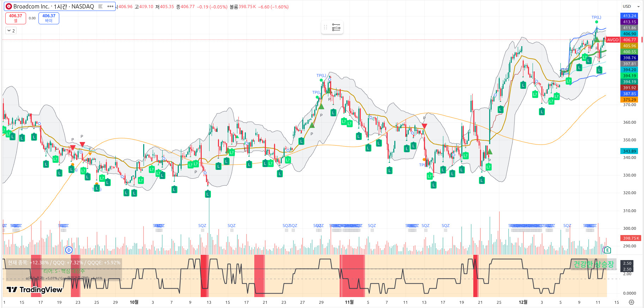
Task: Click the 375.29 orange price label
Action: 629,100
